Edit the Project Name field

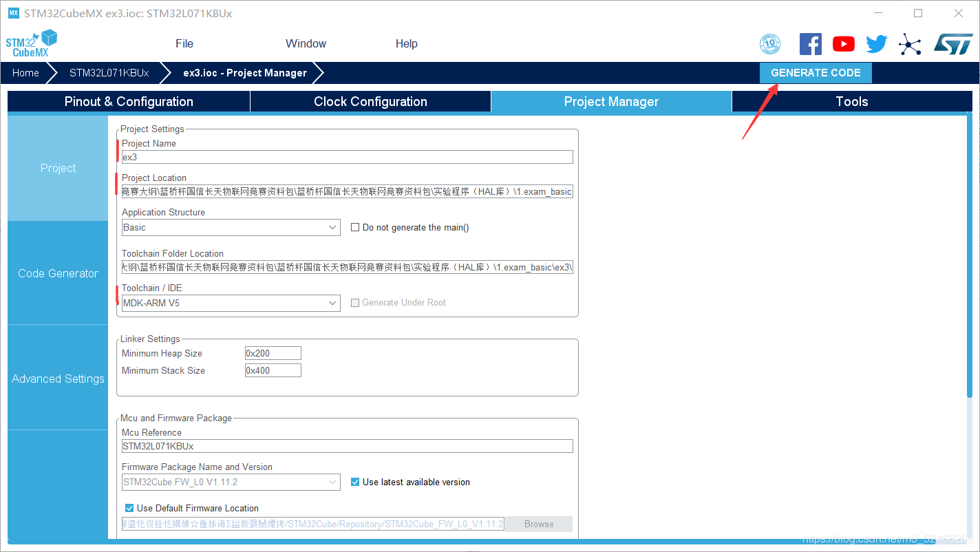pyautogui.click(x=348, y=157)
